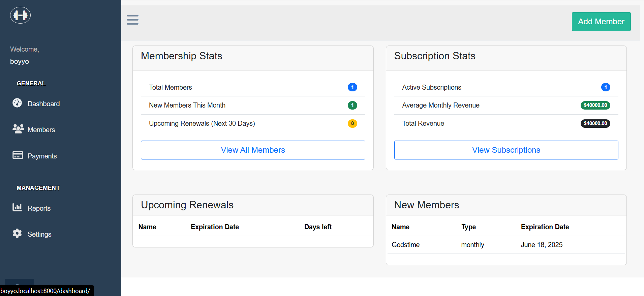Viewport: 644px width, 296px height.
Task: Click the Total Members count badge
Action: tap(352, 87)
